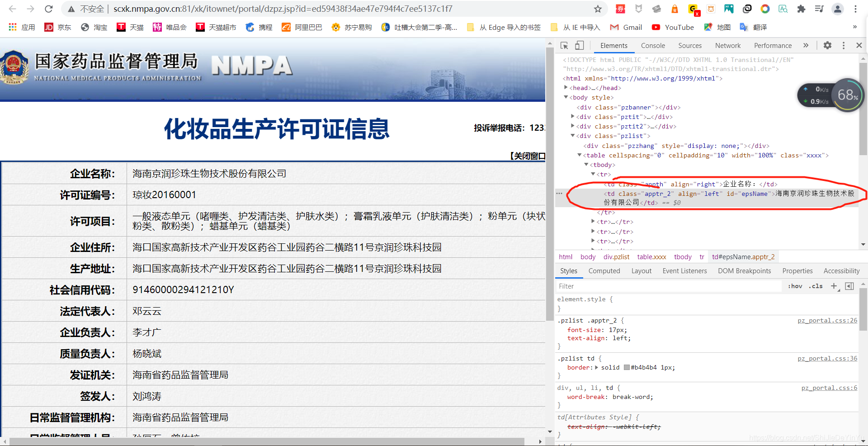Viewport: 868px width, 446px height.
Task: Go back to previous page
Action: click(x=12, y=9)
